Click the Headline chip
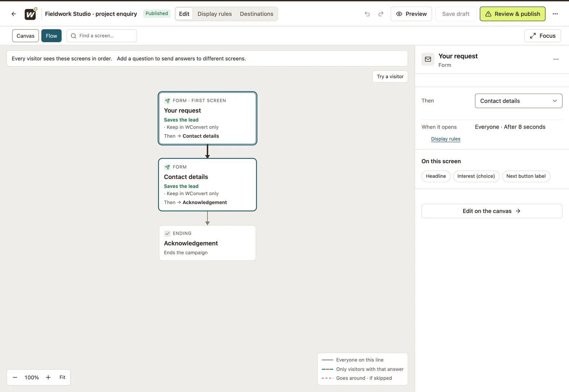The height and width of the screenshot is (392, 569). (x=436, y=176)
